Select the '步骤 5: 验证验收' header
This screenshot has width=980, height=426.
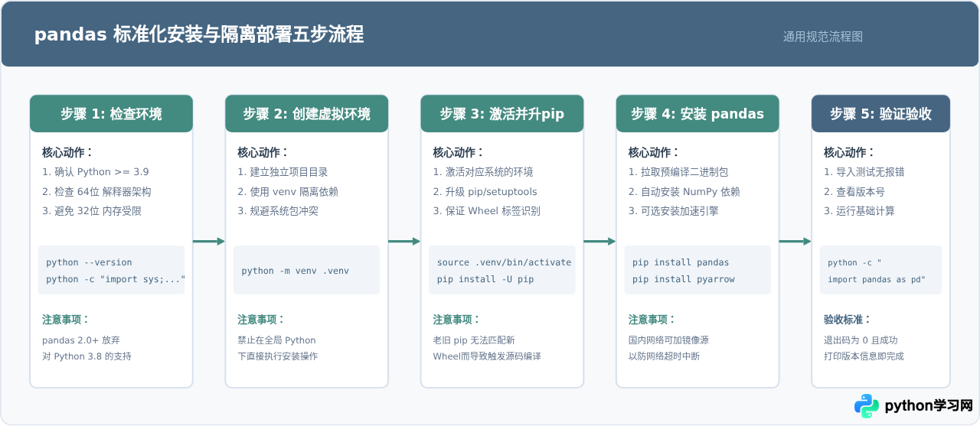(x=880, y=114)
